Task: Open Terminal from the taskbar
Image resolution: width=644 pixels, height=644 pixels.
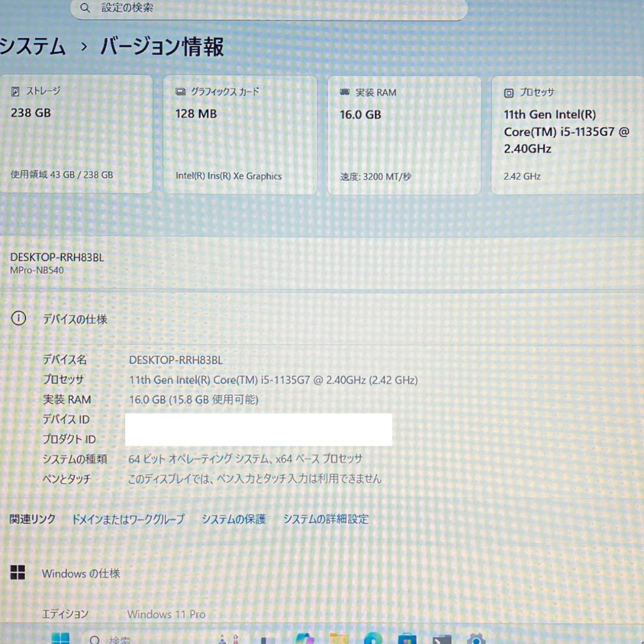Action: (x=442, y=639)
